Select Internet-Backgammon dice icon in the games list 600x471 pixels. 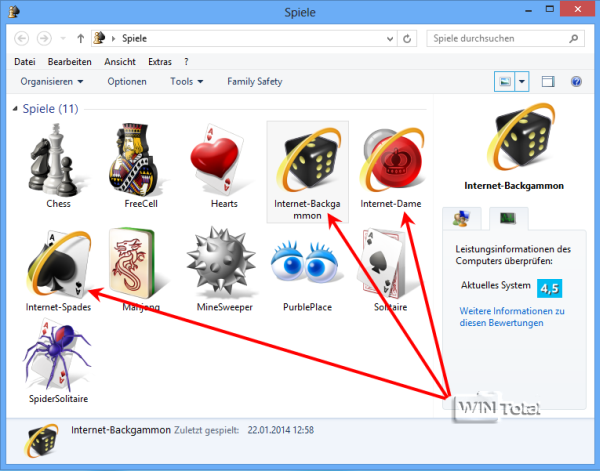(308, 159)
